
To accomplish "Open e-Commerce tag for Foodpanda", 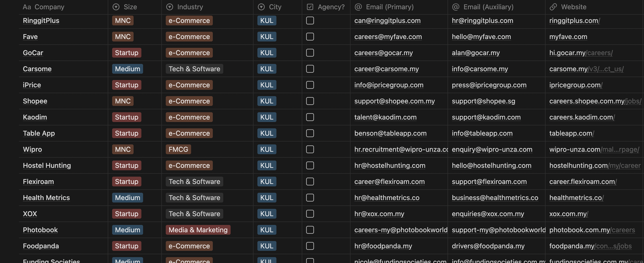I will tap(189, 246).
